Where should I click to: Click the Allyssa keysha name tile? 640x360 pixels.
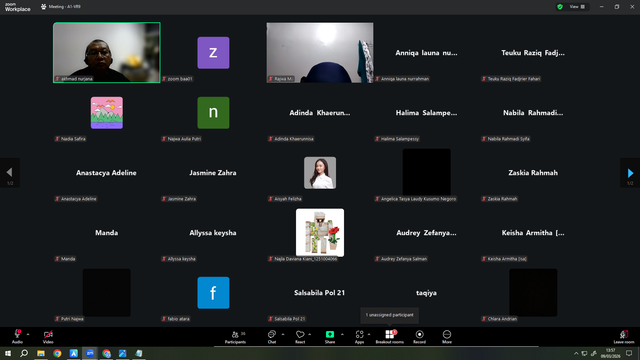pos(213,233)
